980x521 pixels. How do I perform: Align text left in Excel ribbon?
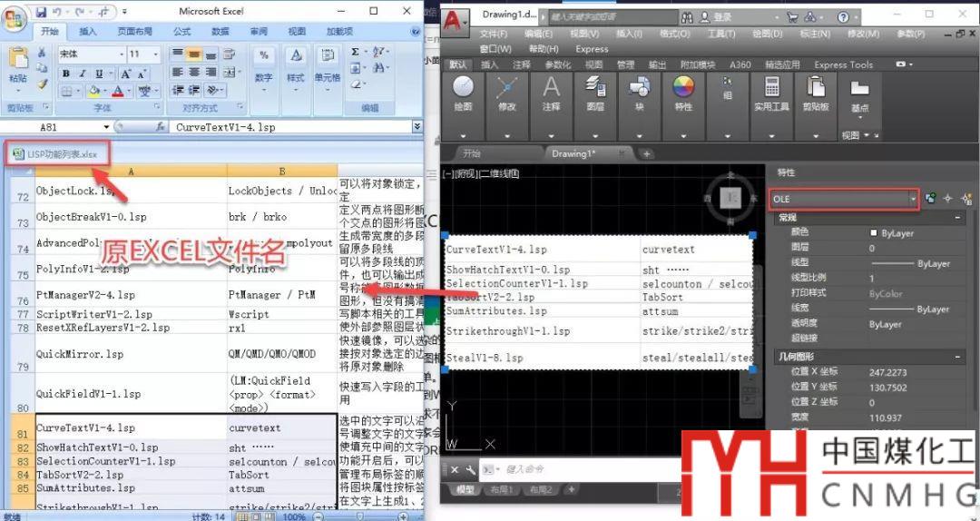(x=178, y=73)
